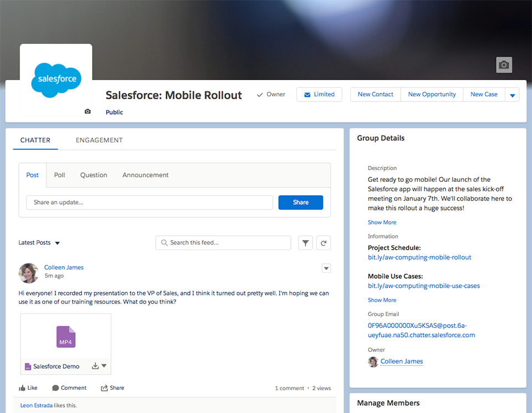Click the Group Details heading
The width and height of the screenshot is (532, 413).
point(381,138)
